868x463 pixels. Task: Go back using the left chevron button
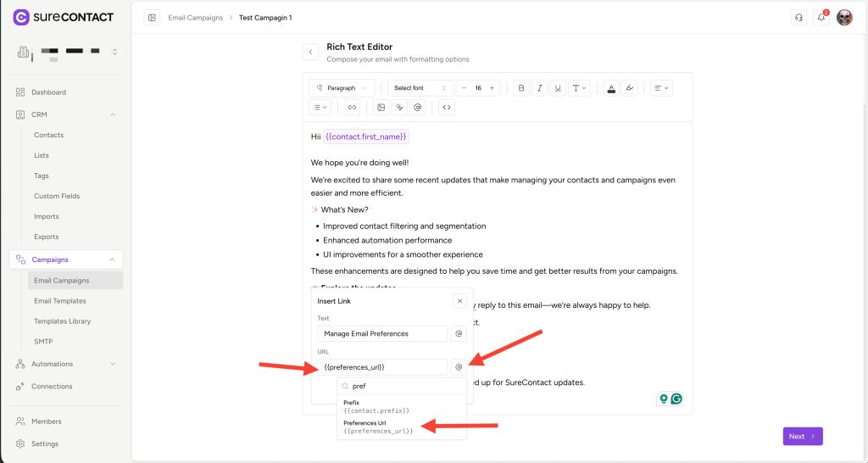point(310,53)
